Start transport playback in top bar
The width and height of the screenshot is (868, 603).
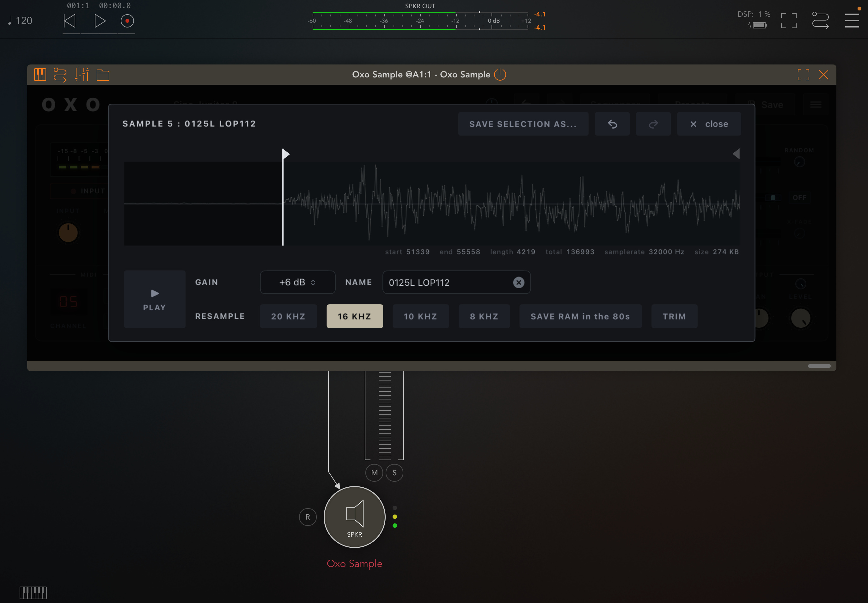[99, 21]
